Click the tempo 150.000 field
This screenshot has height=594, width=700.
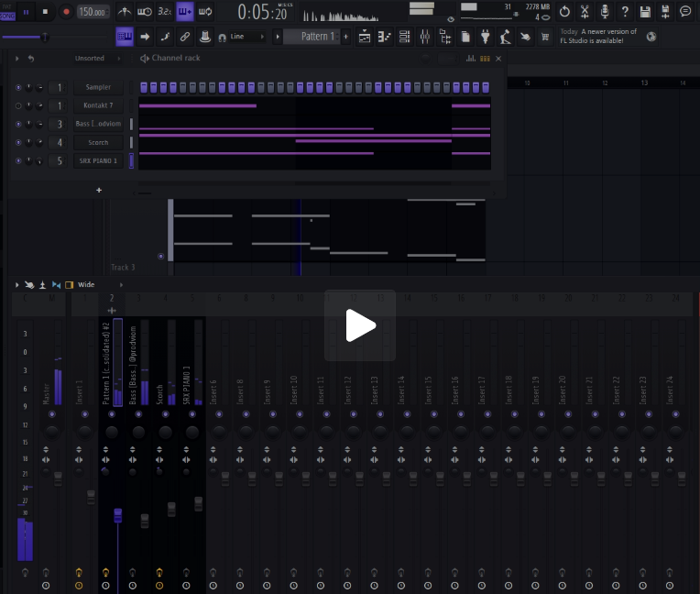tap(92, 12)
